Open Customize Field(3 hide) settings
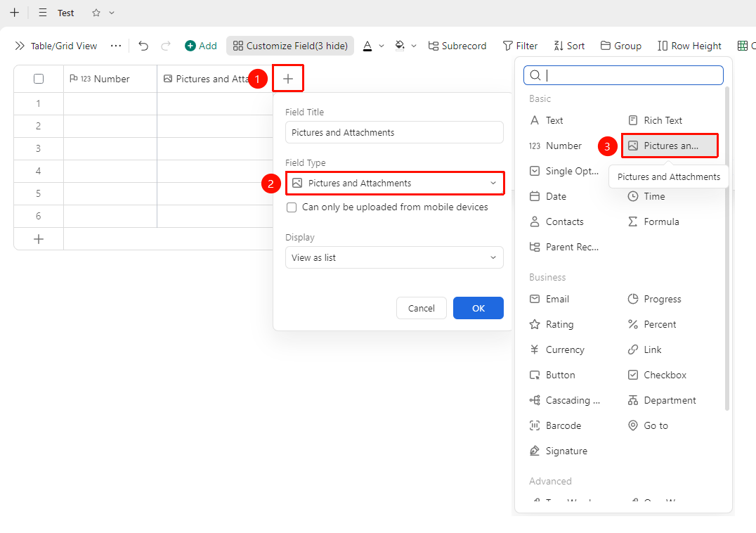756x533 pixels. pyautogui.click(x=290, y=46)
